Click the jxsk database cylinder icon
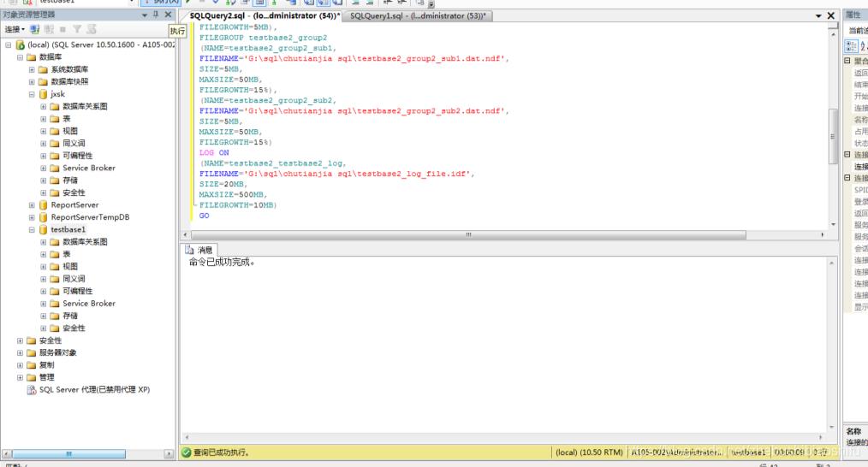This screenshot has width=868, height=467. (44, 94)
